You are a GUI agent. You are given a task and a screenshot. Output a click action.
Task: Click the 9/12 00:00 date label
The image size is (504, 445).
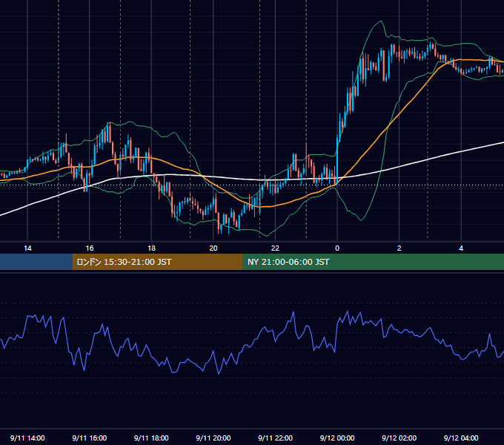[x=337, y=438]
